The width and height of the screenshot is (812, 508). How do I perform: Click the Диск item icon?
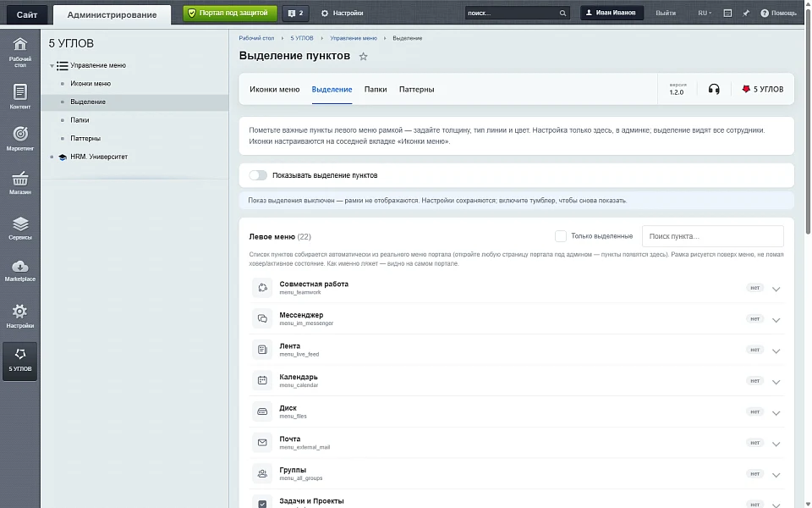click(x=262, y=411)
